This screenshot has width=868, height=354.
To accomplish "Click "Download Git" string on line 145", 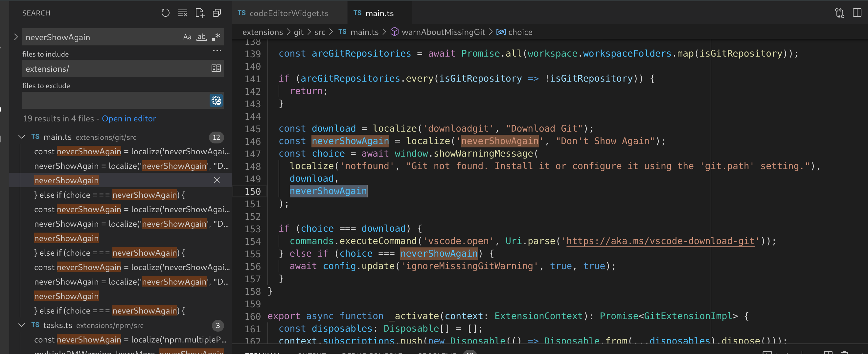I will (544, 129).
